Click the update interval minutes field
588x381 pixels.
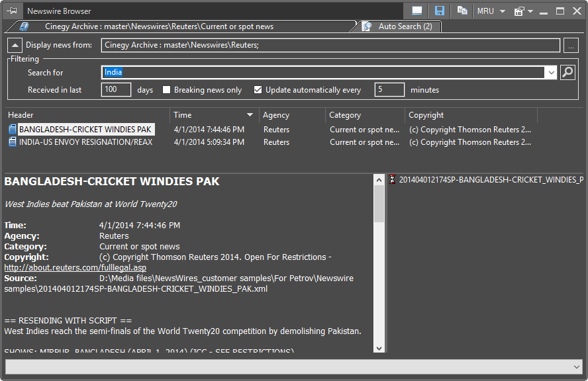[389, 89]
